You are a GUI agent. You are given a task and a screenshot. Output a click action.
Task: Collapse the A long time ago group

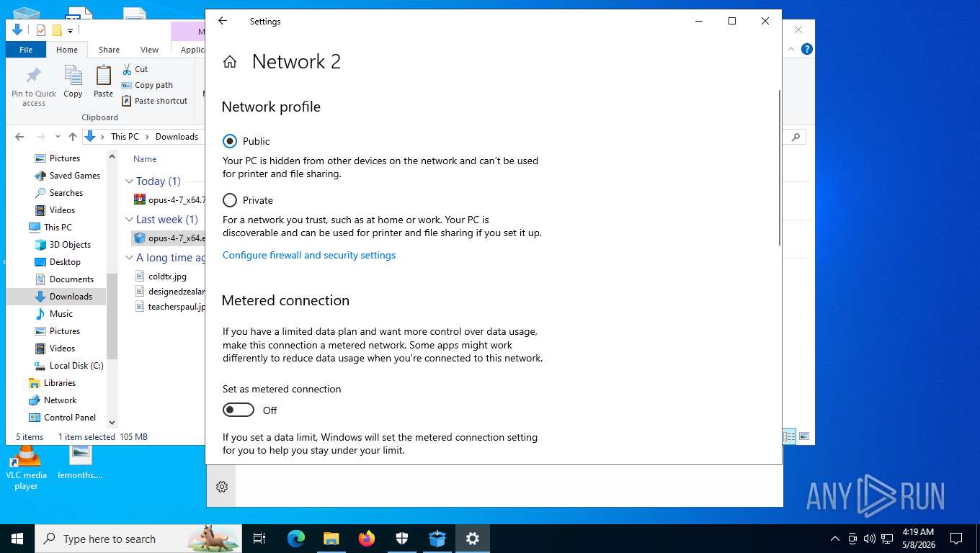click(x=130, y=258)
